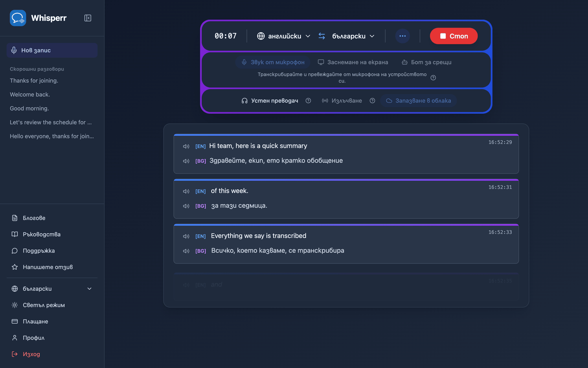Play audio for 'Everything we say is transcribed'

186,236
